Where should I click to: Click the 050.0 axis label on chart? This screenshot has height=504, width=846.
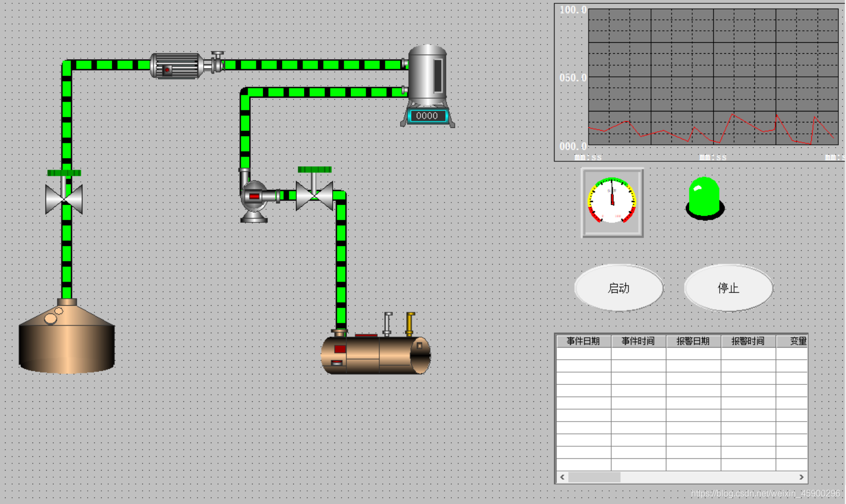pos(573,78)
